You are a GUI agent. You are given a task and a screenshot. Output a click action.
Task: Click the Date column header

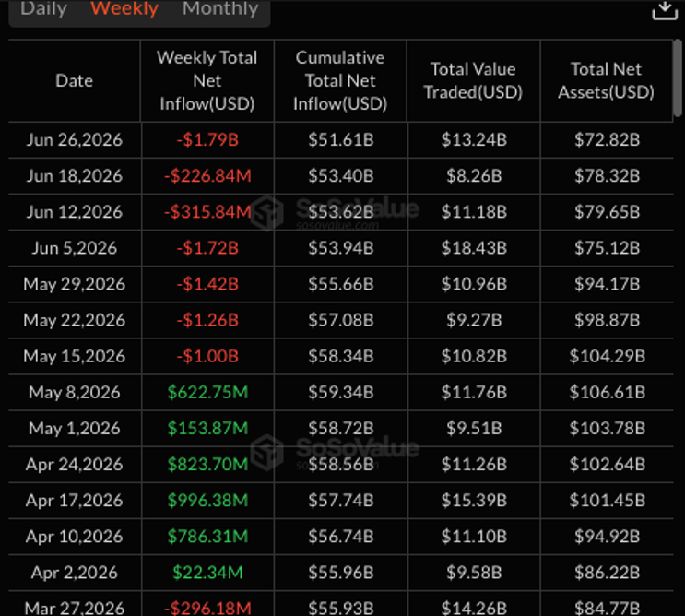tap(75, 81)
